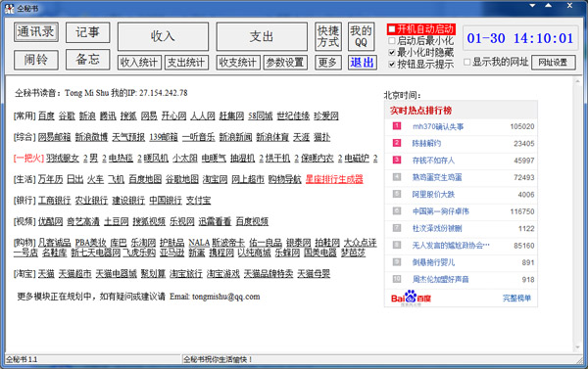
Task: Click the Email tongmishu@qq.com text
Action: 215,297
